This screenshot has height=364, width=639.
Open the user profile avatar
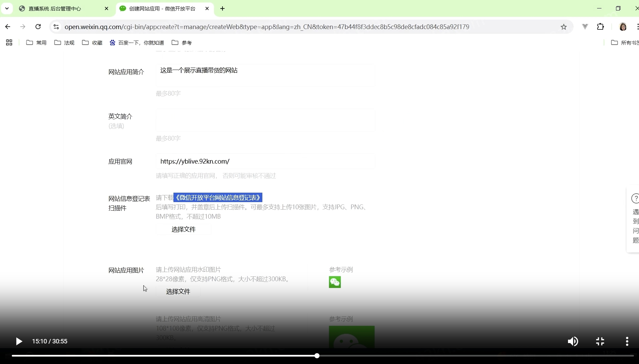[623, 26]
